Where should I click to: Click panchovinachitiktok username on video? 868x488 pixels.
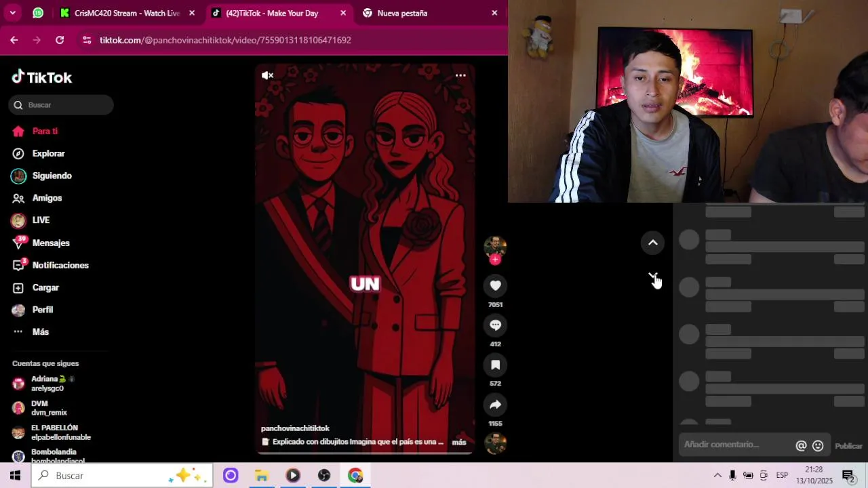295,428
